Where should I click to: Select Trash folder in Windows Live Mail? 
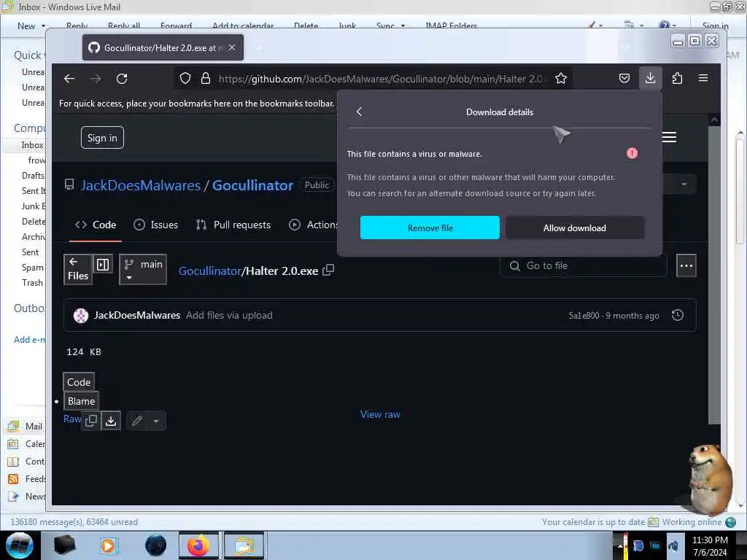[x=32, y=282]
